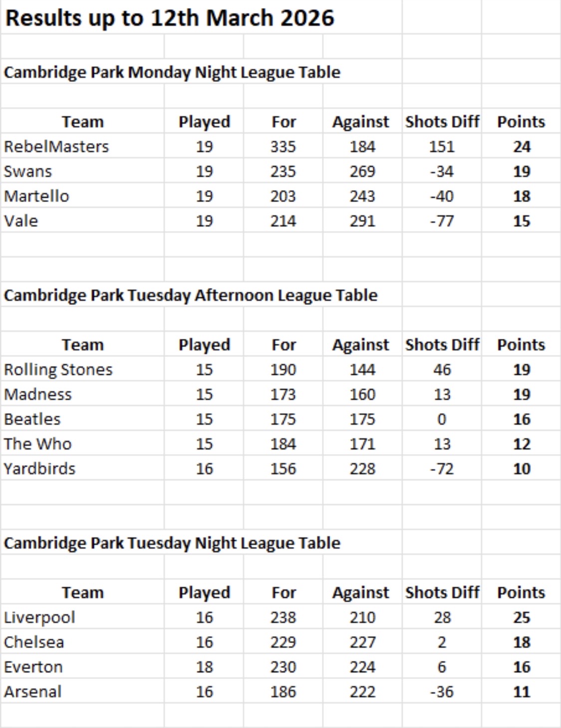Click RebelMasters points value 24
Screen dimensions: 561x728
[522, 147]
